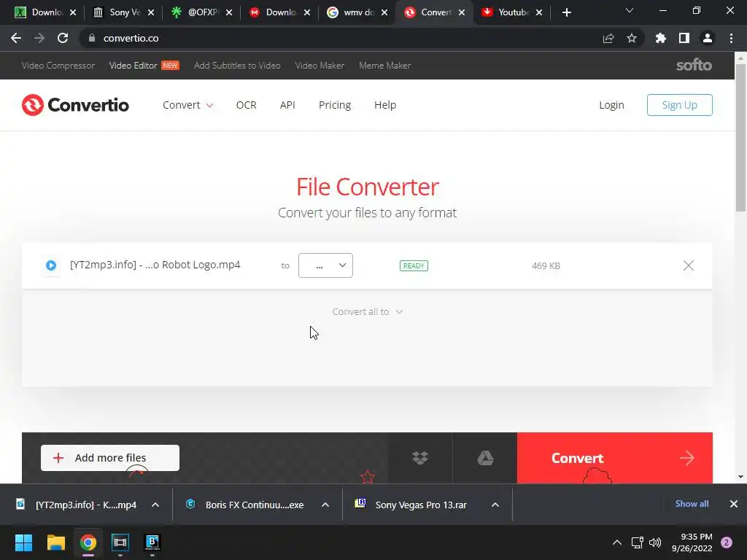Open the API page
Viewport: 747px width, 560px height.
click(x=287, y=105)
